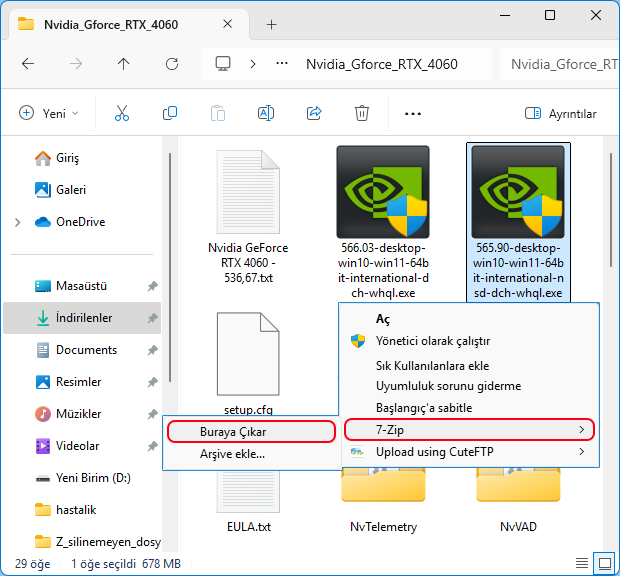620x576 pixels.
Task: Expand the 7-Zip submenu arrow
Action: pyautogui.click(x=581, y=430)
